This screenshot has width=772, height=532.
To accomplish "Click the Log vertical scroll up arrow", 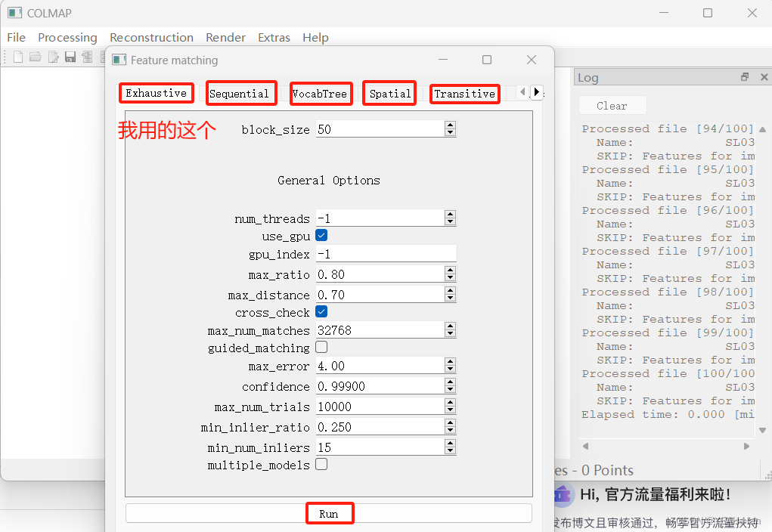I will 763,130.
